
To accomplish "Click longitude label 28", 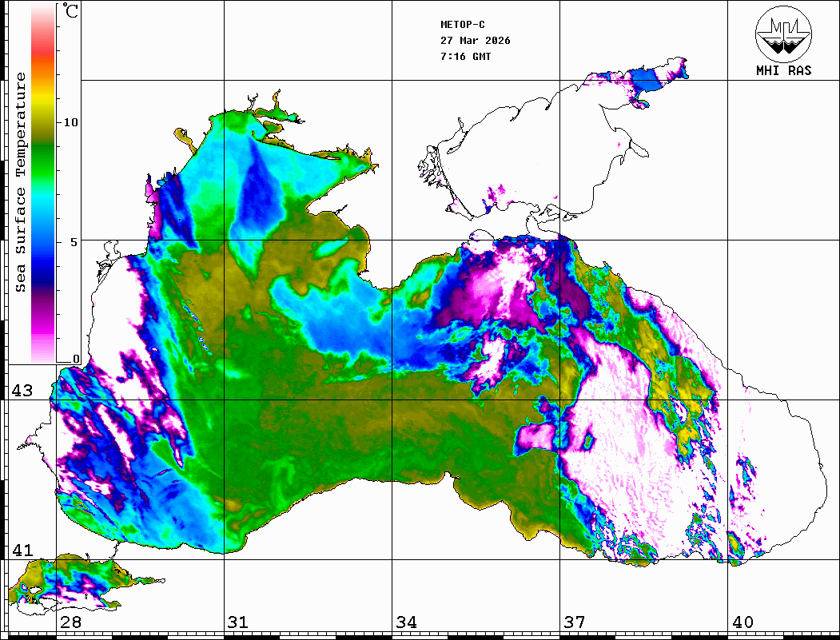I will (x=70, y=622).
